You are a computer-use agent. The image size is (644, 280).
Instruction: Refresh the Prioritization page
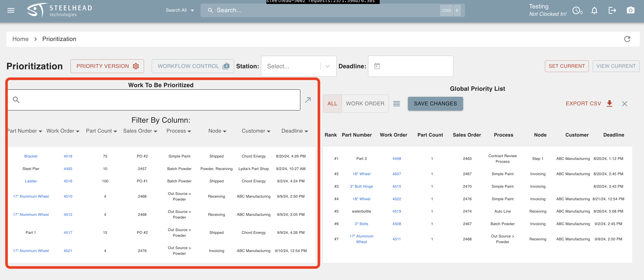tap(627, 39)
